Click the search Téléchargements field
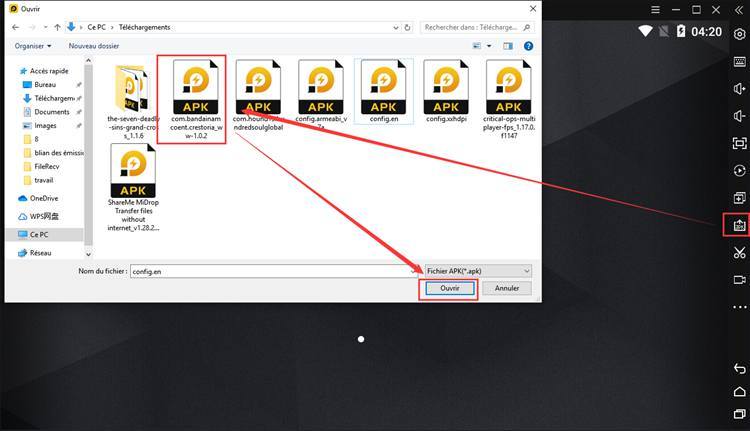 click(477, 27)
